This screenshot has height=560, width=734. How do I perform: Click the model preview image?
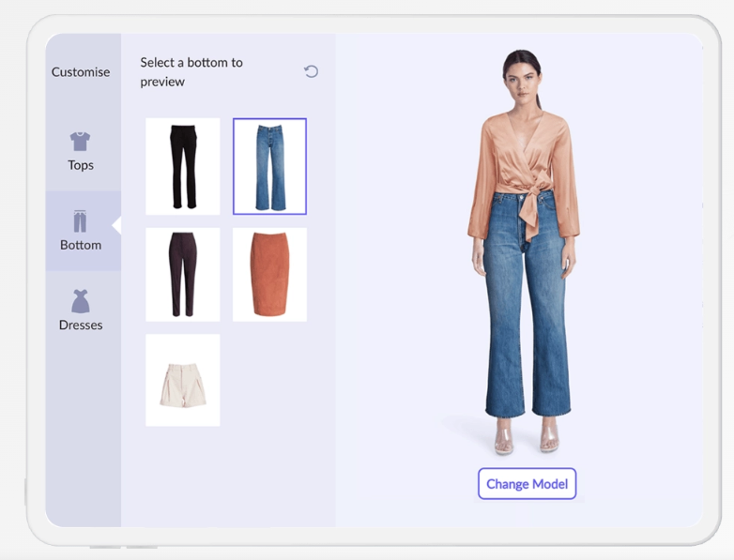(x=525, y=252)
